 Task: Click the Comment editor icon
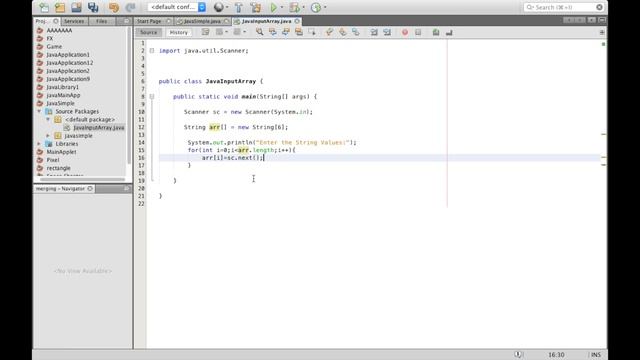coord(436,32)
